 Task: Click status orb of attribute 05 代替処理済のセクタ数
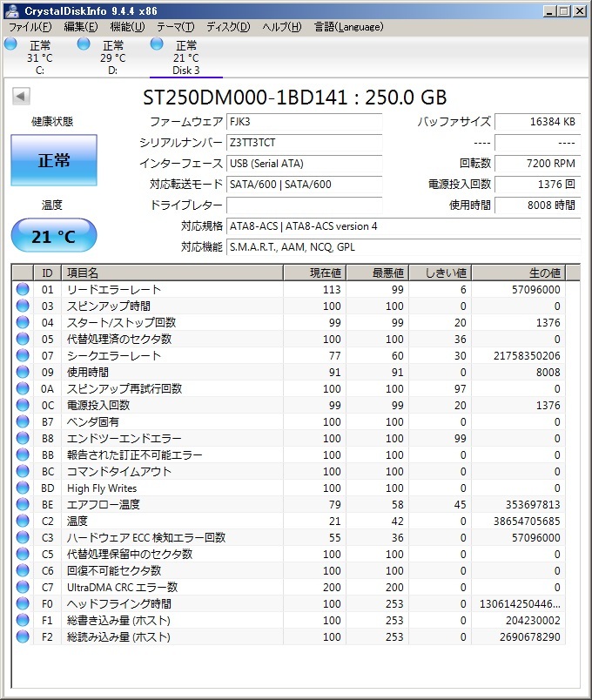(x=23, y=339)
